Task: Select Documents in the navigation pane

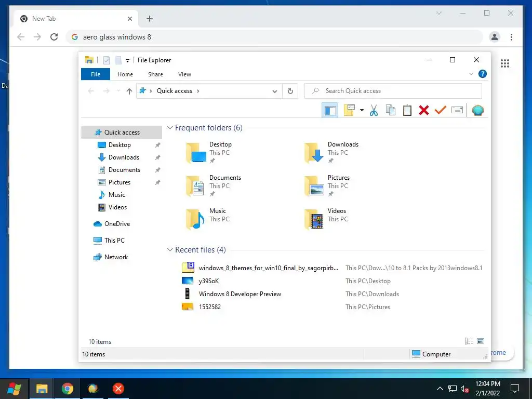Action: pos(124,170)
